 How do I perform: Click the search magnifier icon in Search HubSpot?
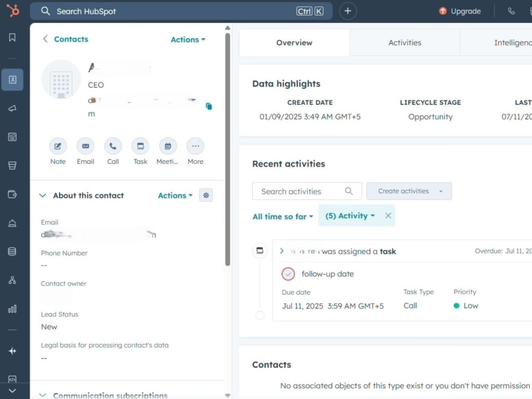pyautogui.click(x=45, y=11)
